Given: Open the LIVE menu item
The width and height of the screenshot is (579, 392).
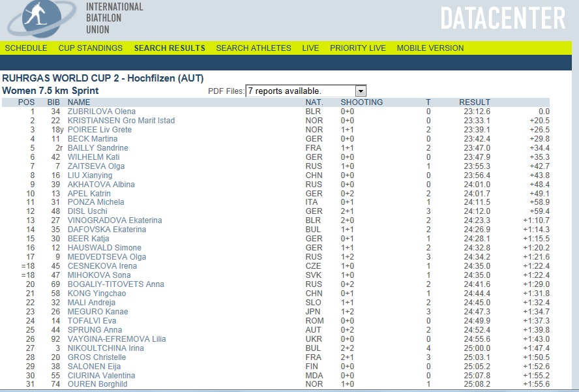Looking at the screenshot, I should (x=310, y=48).
